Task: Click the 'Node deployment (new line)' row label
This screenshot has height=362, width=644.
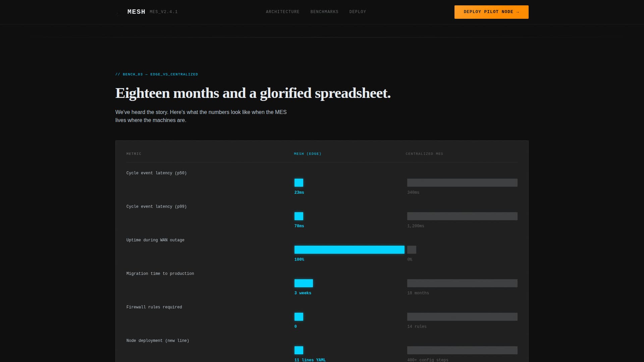Action: point(158,341)
